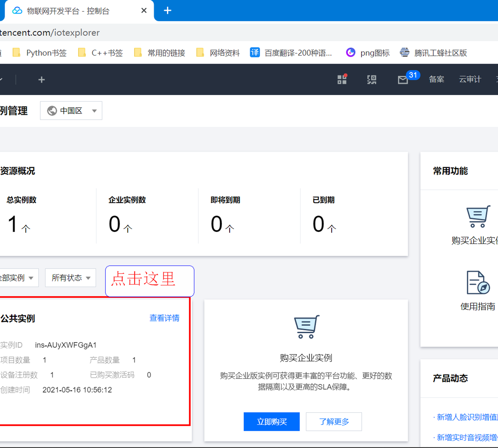Select the instance ID ins-AUyXWFGgA1

[x=66, y=345]
